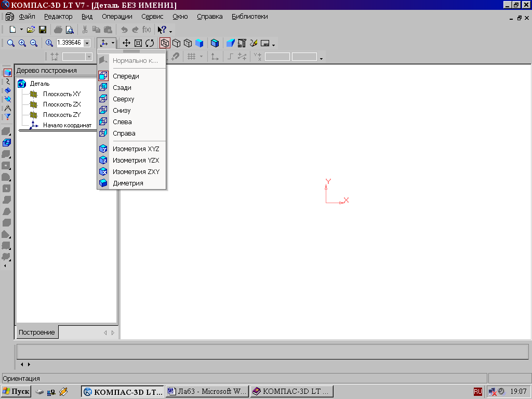
Task: Click the Measurements compass icon in the left panel
Action: [7, 108]
